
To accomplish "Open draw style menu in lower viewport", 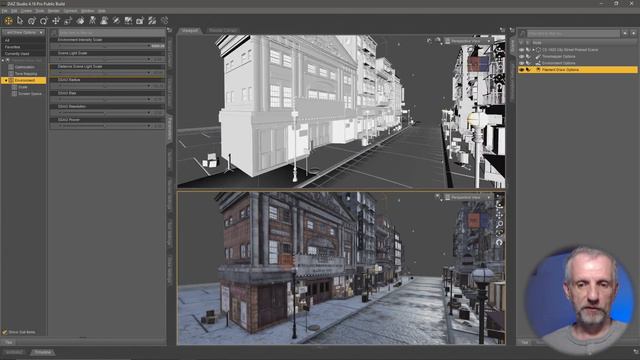I will (438, 198).
